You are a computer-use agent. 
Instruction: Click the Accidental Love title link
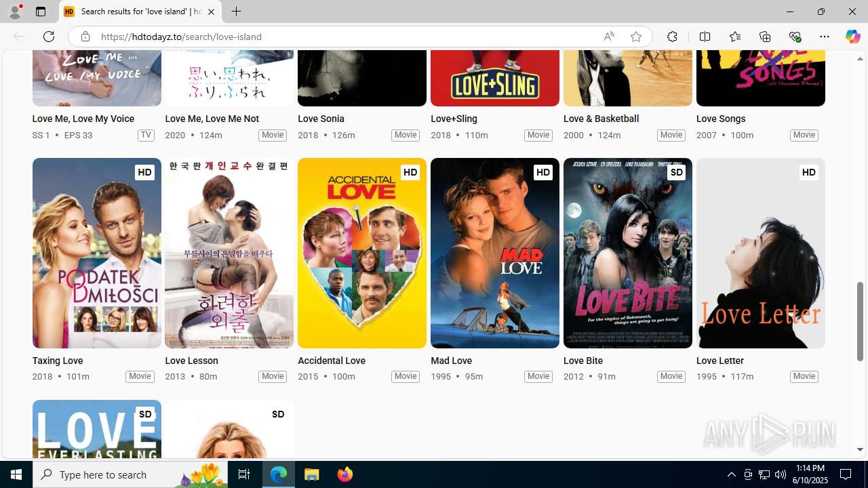click(332, 361)
